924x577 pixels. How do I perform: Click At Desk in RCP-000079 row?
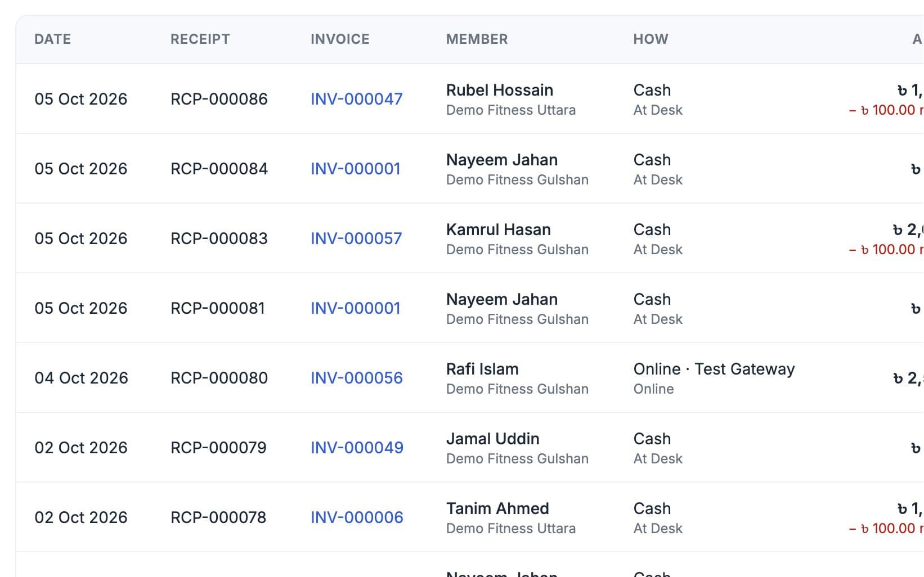658,459
